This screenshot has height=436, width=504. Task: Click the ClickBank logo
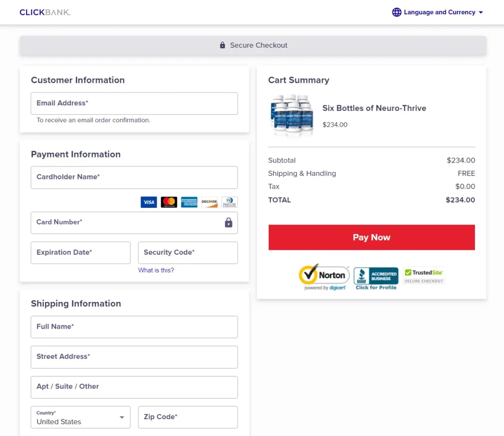45,12
